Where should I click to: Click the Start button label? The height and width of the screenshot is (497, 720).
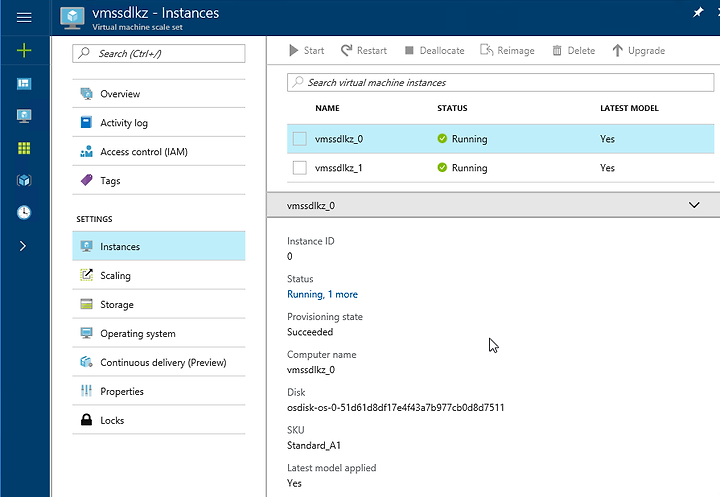click(x=314, y=51)
